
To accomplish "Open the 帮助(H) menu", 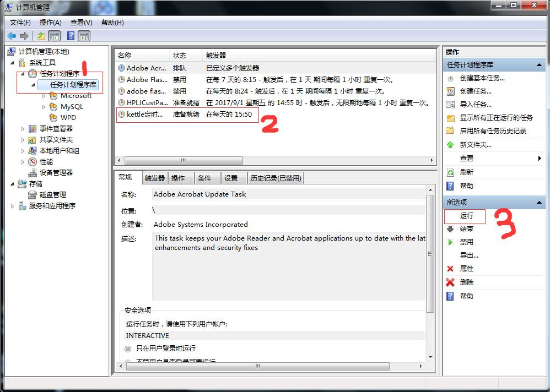I will [112, 23].
